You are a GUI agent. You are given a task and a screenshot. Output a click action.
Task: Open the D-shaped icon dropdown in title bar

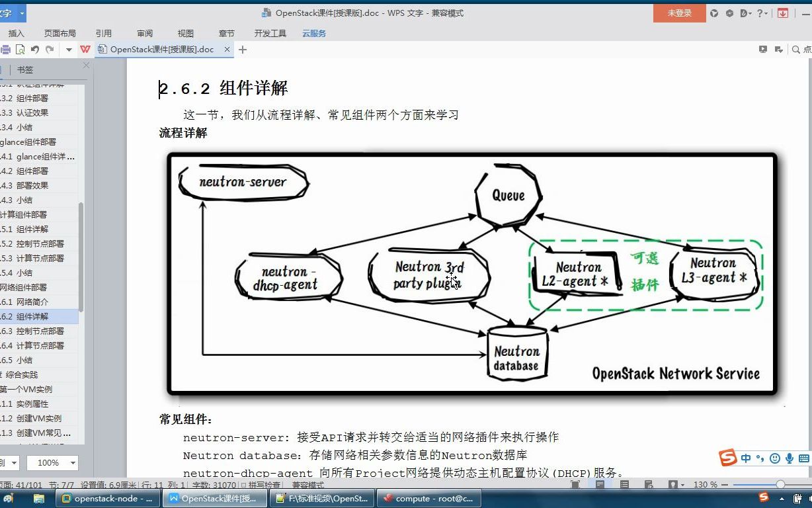747,13
